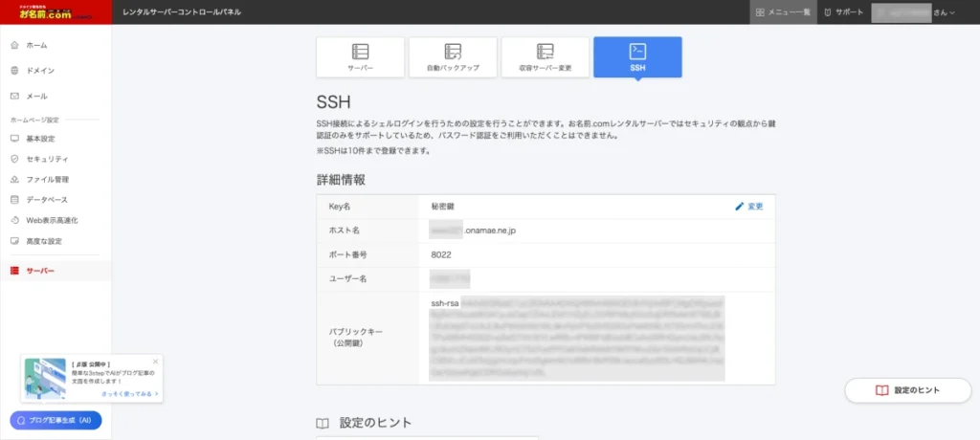
Task: Open ファイル管理 in the sidebar
Action: pyautogui.click(x=47, y=179)
